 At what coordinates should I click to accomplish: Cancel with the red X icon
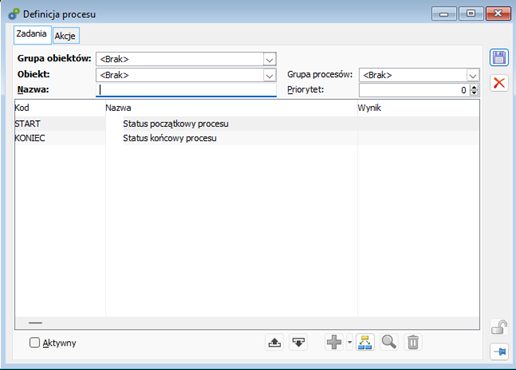coord(499,83)
